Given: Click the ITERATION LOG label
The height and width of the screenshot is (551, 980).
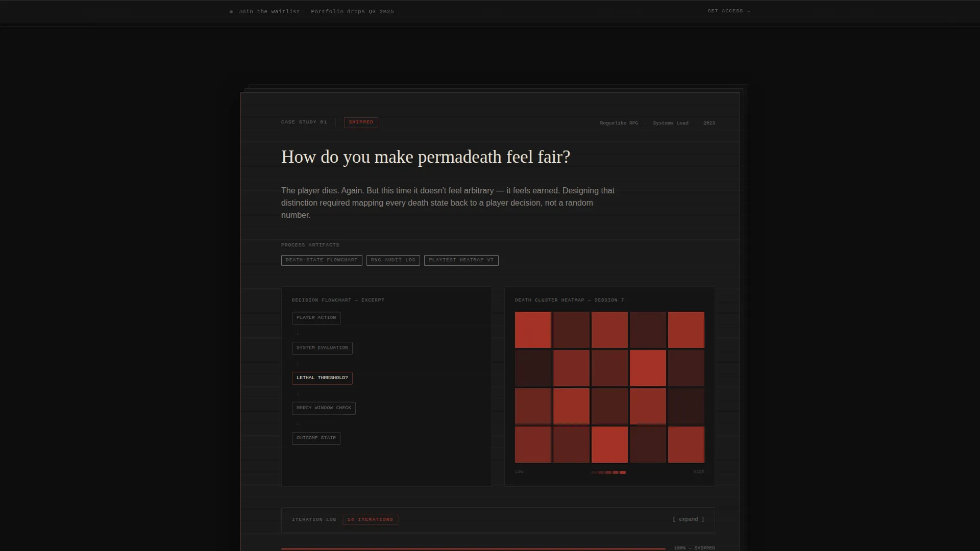Looking at the screenshot, I should click(x=314, y=520).
